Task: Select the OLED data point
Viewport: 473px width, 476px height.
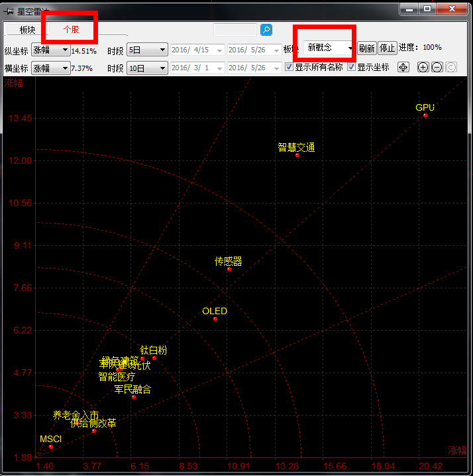Action: (x=215, y=319)
